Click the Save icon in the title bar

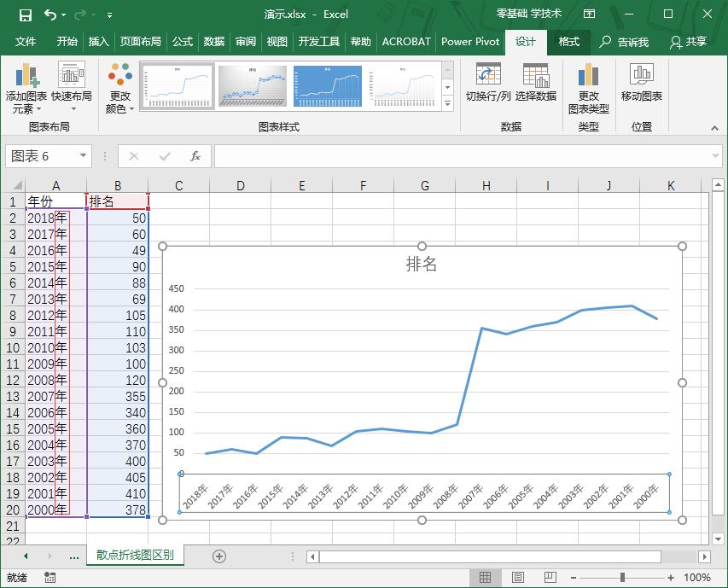25,15
